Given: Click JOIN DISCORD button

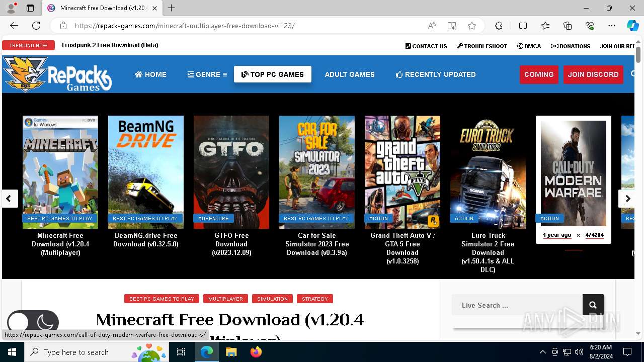Looking at the screenshot, I should pos(593,74).
